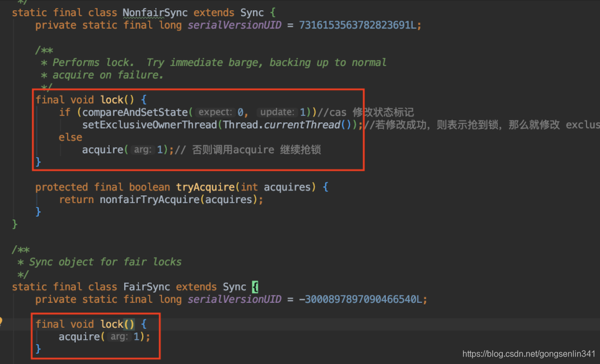Click the value -3000897897090466540L
The image size is (600, 364).
point(361,299)
